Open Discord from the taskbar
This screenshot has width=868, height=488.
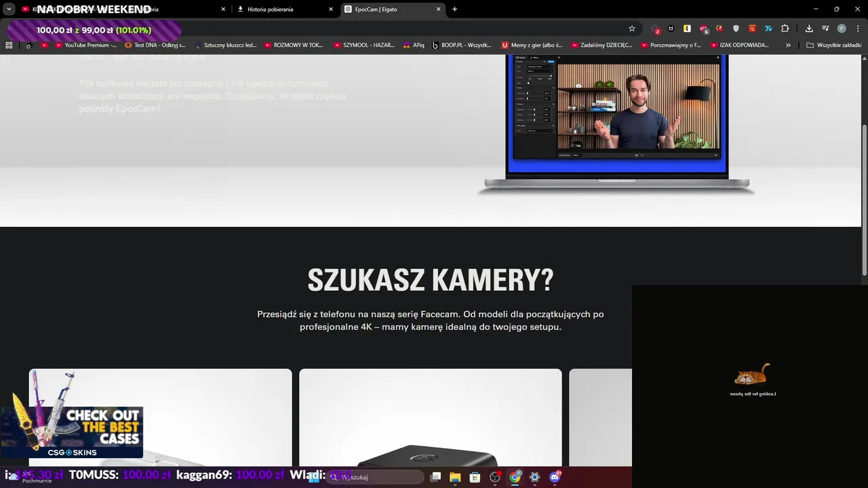click(555, 477)
